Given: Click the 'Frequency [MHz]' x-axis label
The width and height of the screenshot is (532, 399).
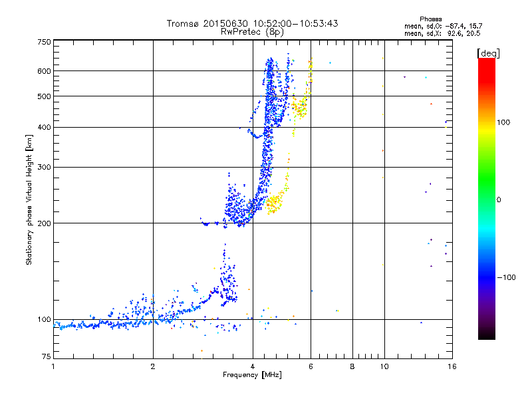Looking at the screenshot, I should click(252, 375).
